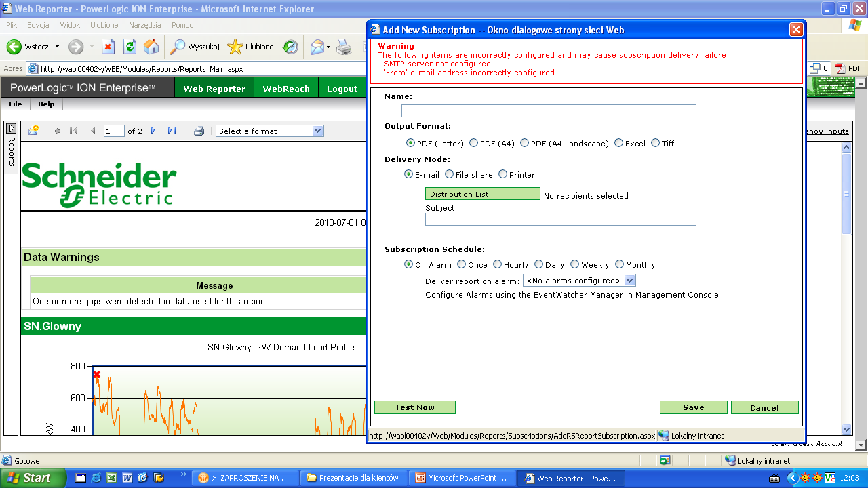This screenshot has width=868, height=488.
Task: Cancel the subscription dialog
Action: pos(765,407)
